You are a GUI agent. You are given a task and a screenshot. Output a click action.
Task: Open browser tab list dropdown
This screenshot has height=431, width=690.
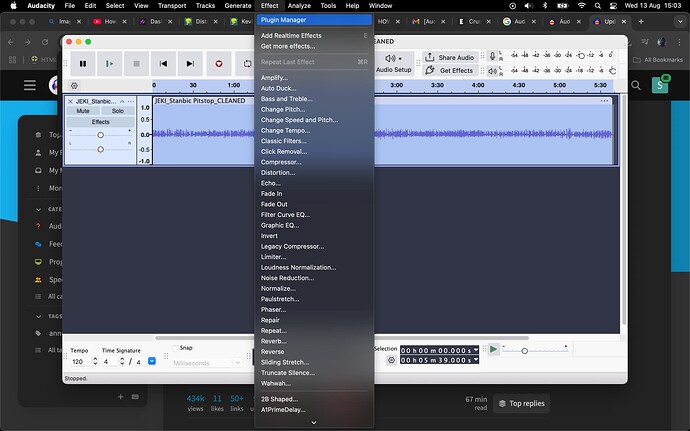click(x=680, y=22)
